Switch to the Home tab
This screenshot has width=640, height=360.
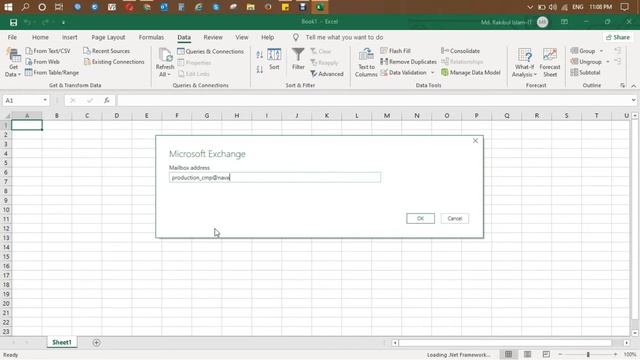pyautogui.click(x=40, y=37)
